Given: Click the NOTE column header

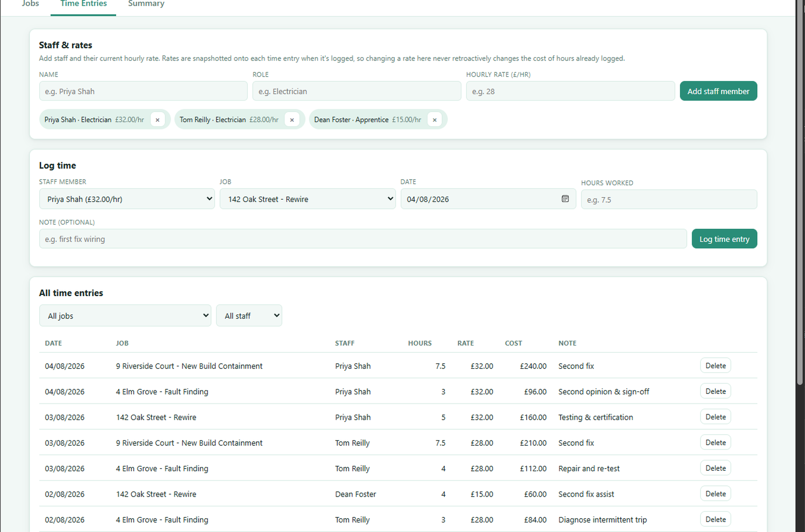Looking at the screenshot, I should tap(567, 343).
